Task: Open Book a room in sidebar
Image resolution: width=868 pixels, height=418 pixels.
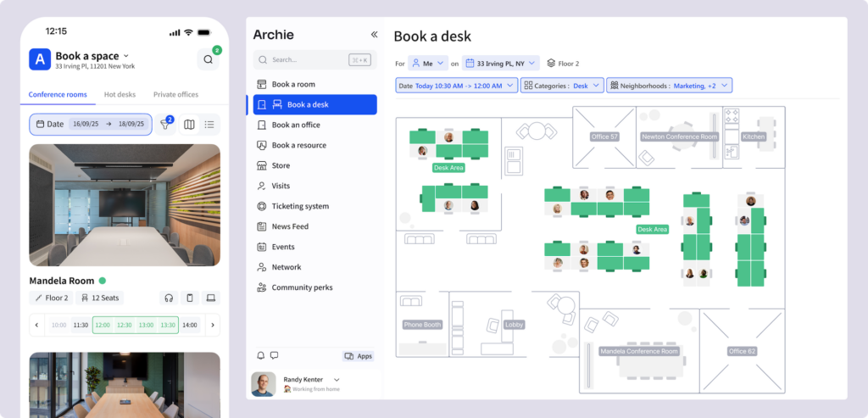Action: (315, 84)
